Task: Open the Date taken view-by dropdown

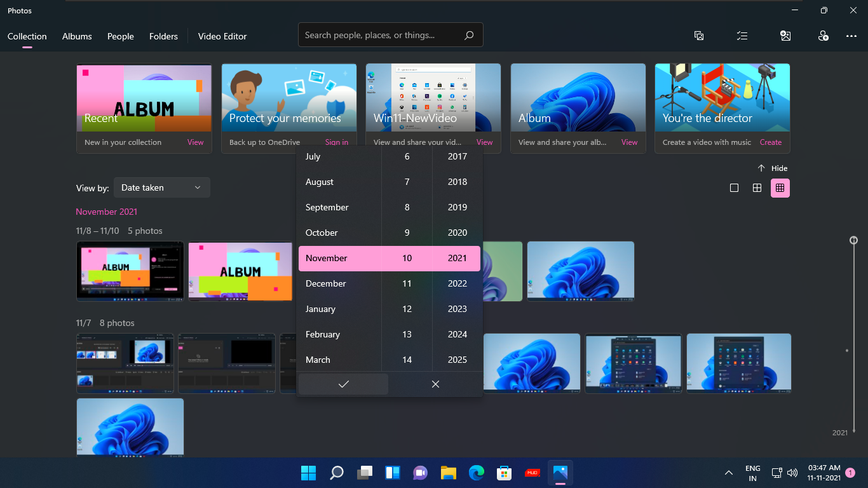Action: [x=161, y=187]
